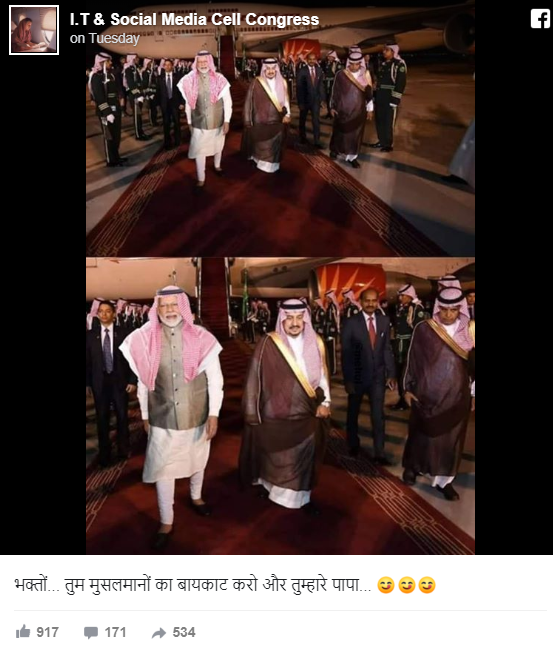The height and width of the screenshot is (649, 553).
Task: View the 534 shares count
Action: pos(184,632)
